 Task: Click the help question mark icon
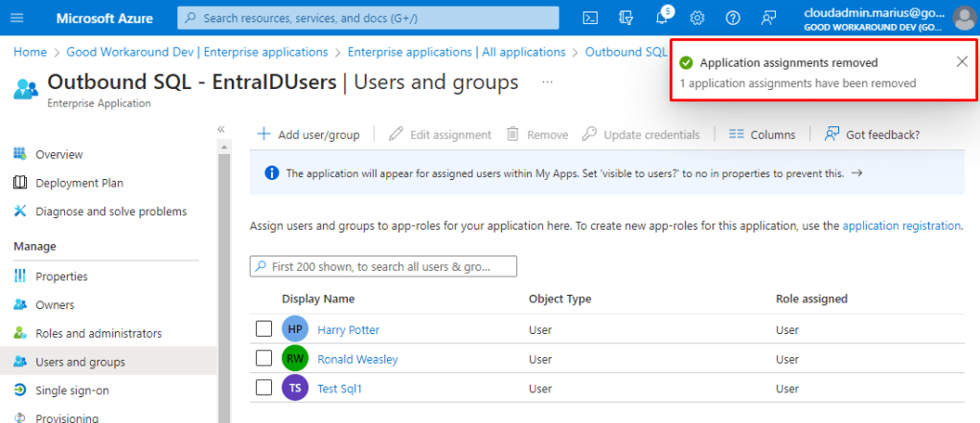tap(733, 18)
